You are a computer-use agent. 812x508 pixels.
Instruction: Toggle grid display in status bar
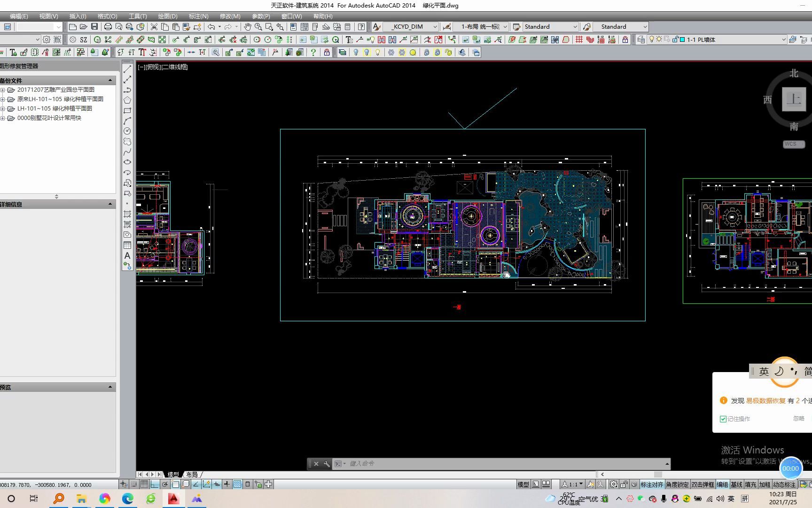click(x=144, y=484)
